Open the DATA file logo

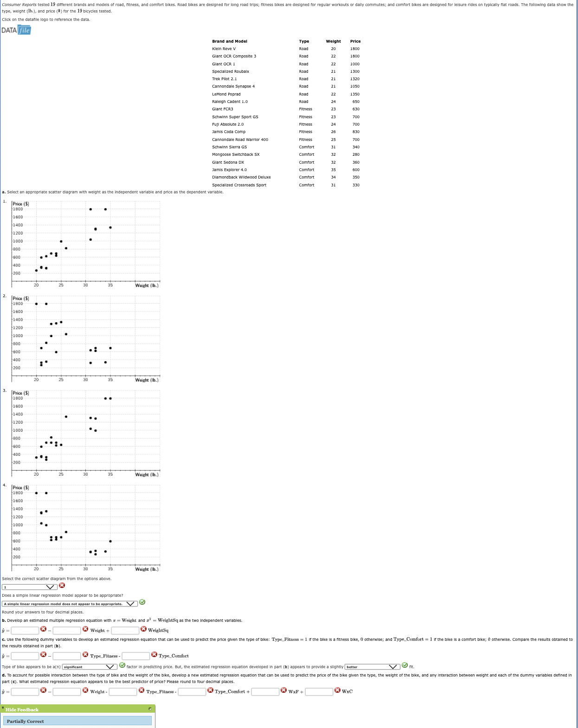16,30
